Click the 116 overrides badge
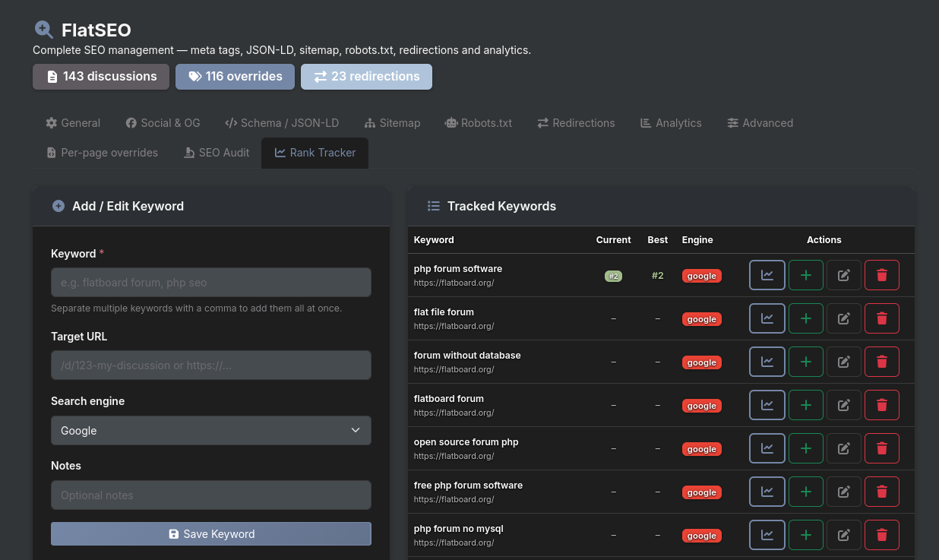Image resolution: width=939 pixels, height=560 pixels. click(235, 77)
